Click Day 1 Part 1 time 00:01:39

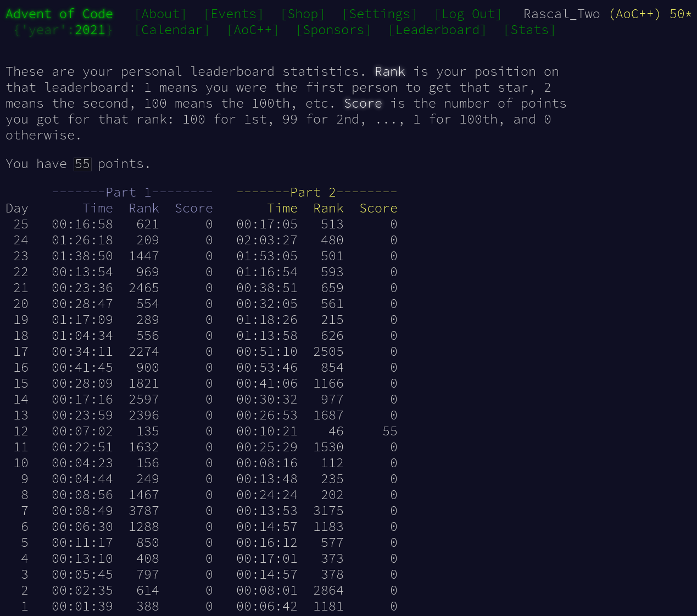(x=82, y=606)
